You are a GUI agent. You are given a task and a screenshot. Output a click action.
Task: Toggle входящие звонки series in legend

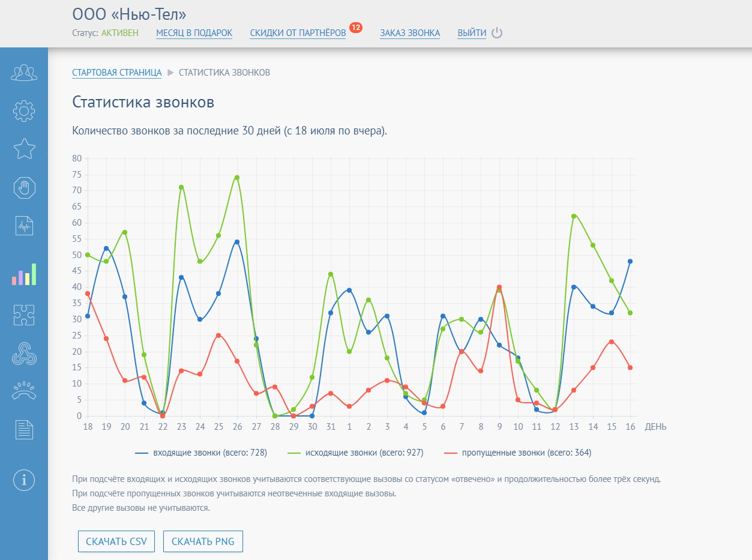click(x=202, y=453)
